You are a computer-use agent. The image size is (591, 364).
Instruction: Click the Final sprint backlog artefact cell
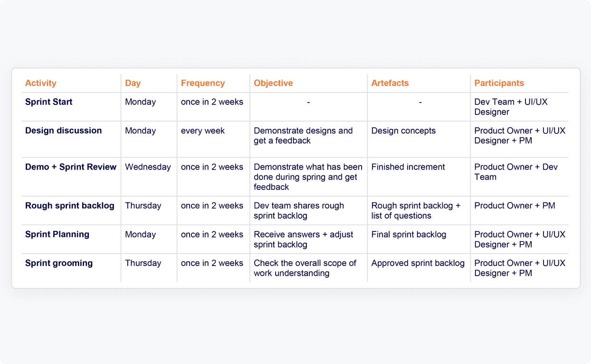[x=409, y=234]
